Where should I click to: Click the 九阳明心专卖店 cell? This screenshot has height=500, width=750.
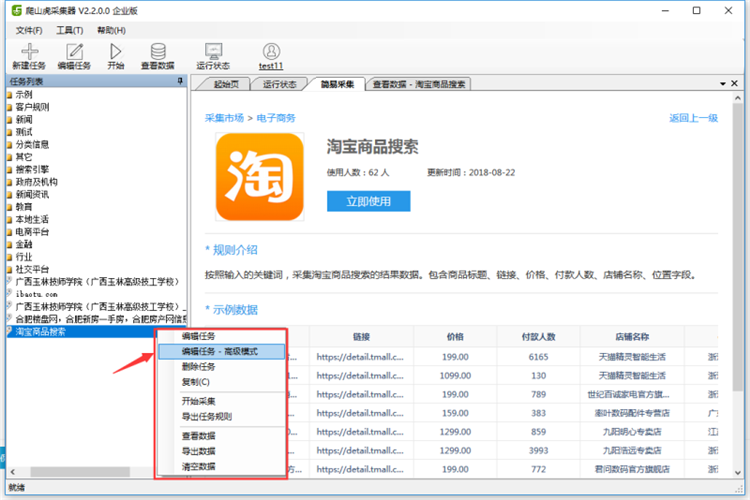(632, 432)
